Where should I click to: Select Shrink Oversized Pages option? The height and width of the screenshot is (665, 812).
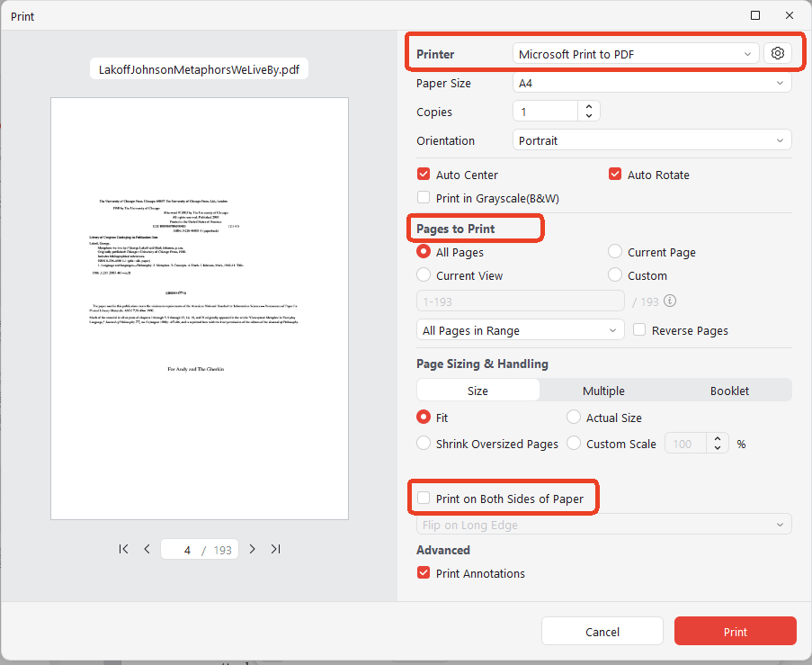click(x=424, y=443)
